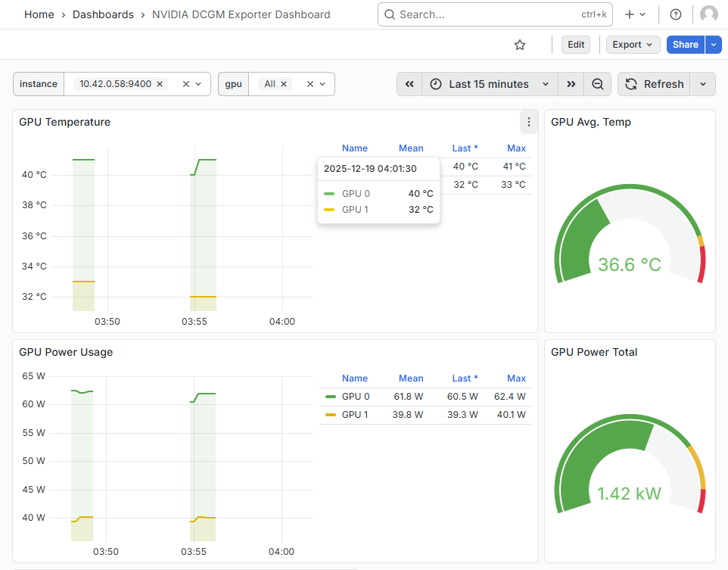Open the Export menu
Image resolution: width=728 pixels, height=570 pixels.
coord(633,45)
